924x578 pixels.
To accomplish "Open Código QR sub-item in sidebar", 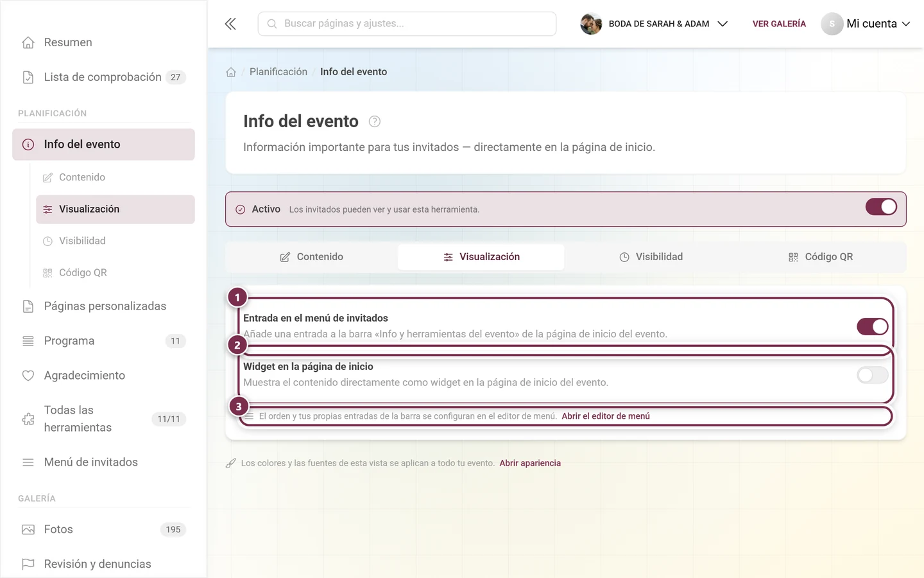I will pyautogui.click(x=116, y=273).
